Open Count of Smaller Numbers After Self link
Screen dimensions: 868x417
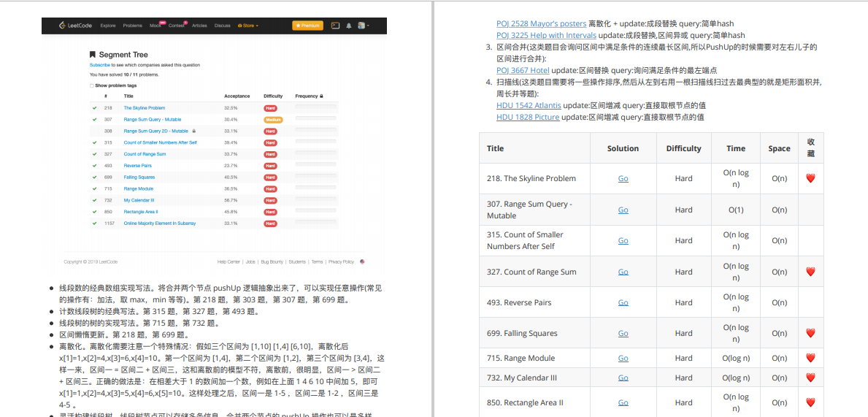pyautogui.click(x=160, y=143)
